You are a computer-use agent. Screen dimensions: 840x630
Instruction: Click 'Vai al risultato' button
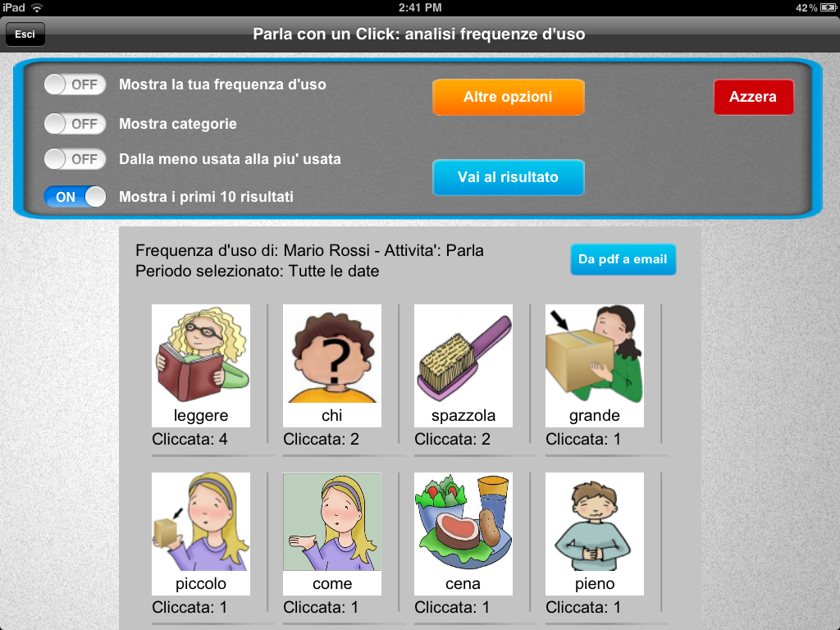[509, 177]
